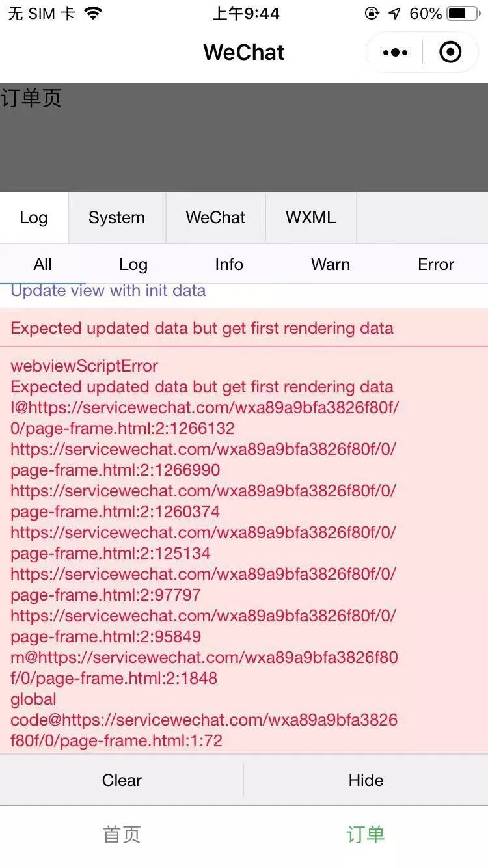This screenshot has height=868, width=488.
Task: Tap the location arrow status icon
Action: click(x=395, y=14)
